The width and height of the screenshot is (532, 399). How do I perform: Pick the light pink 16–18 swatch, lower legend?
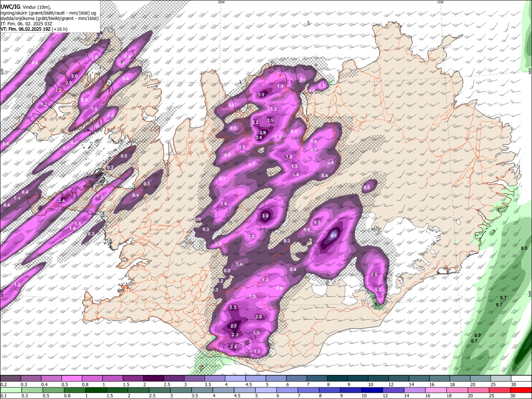click(435, 390)
